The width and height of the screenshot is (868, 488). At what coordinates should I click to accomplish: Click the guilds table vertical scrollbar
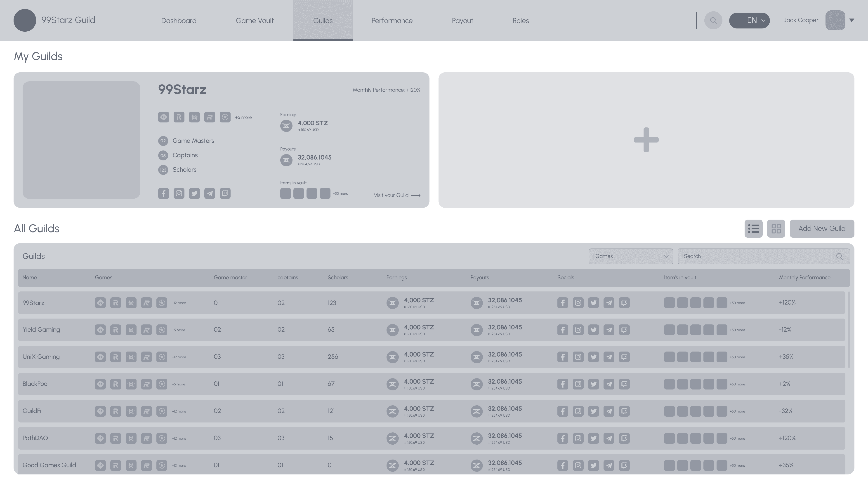[849, 330]
